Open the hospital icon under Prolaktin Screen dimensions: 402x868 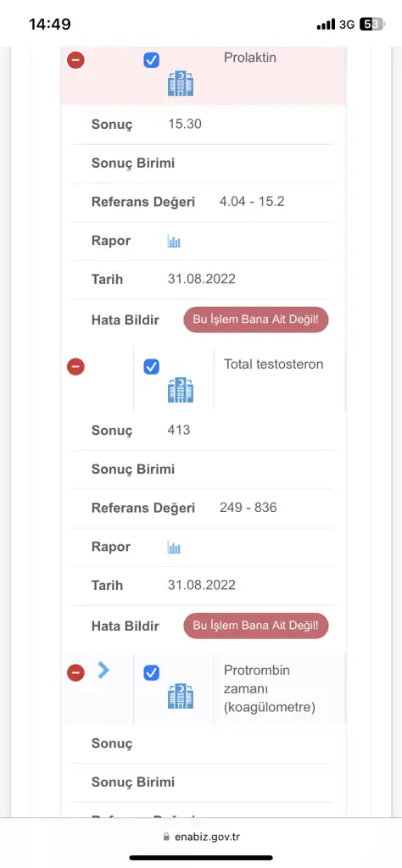point(181,84)
